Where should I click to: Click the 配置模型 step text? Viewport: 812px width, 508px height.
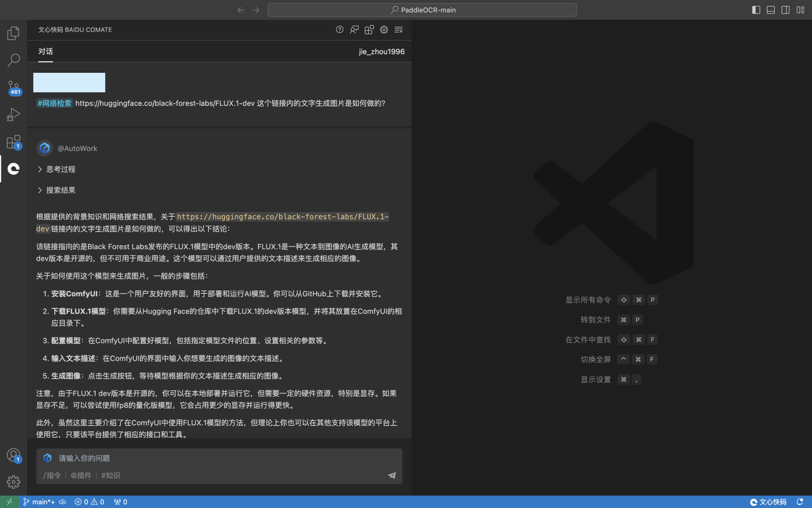[x=66, y=340]
